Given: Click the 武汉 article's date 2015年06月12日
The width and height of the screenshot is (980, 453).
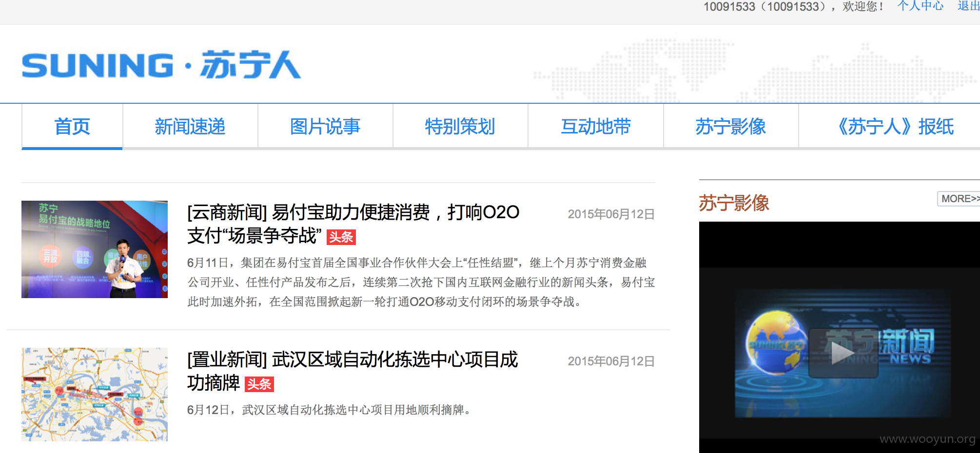Looking at the screenshot, I should (611, 361).
